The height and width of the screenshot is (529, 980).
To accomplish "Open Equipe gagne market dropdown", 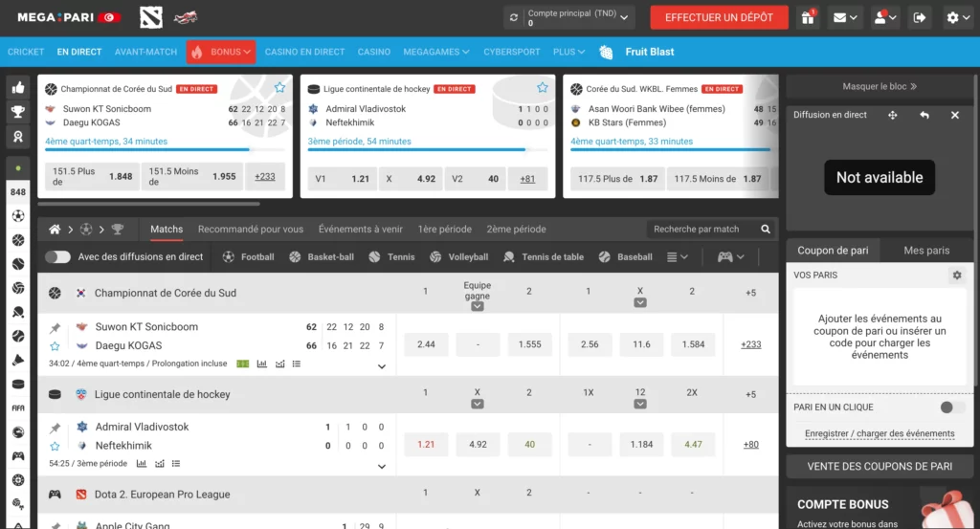I will [x=477, y=306].
